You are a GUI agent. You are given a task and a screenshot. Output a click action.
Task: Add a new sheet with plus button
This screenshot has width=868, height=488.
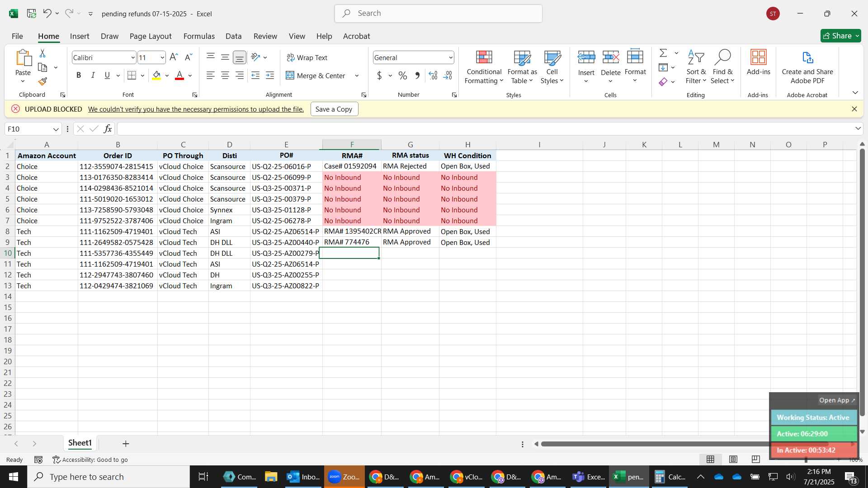[126, 444]
